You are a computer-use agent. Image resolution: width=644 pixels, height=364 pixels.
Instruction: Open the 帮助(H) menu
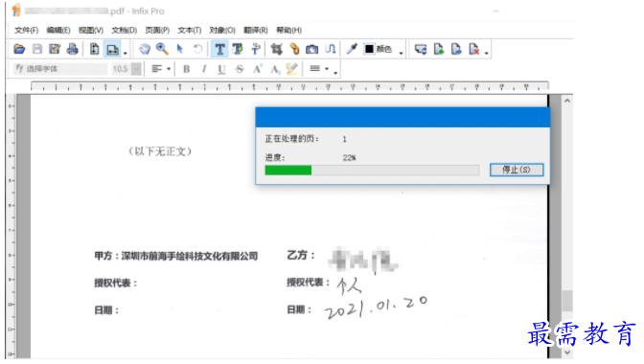click(288, 31)
